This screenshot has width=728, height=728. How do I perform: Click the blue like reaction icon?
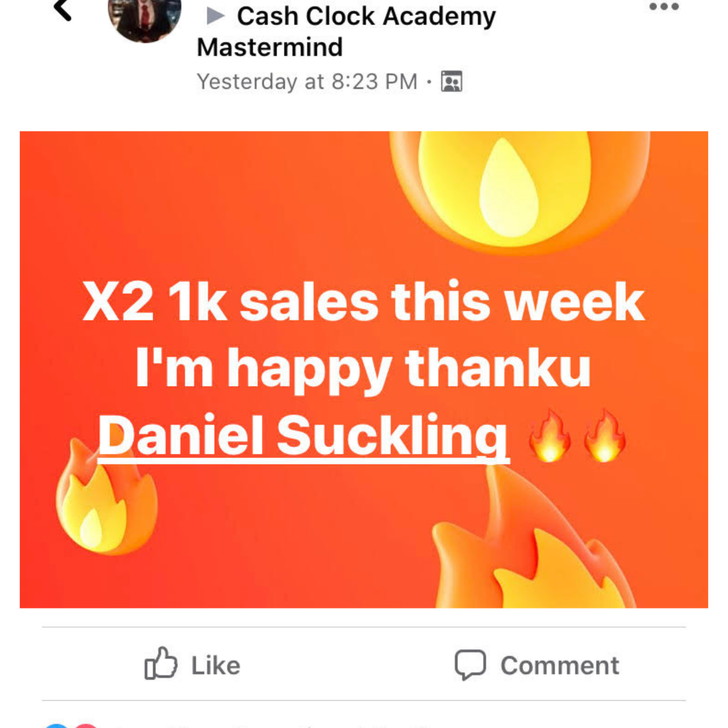pos(57,725)
